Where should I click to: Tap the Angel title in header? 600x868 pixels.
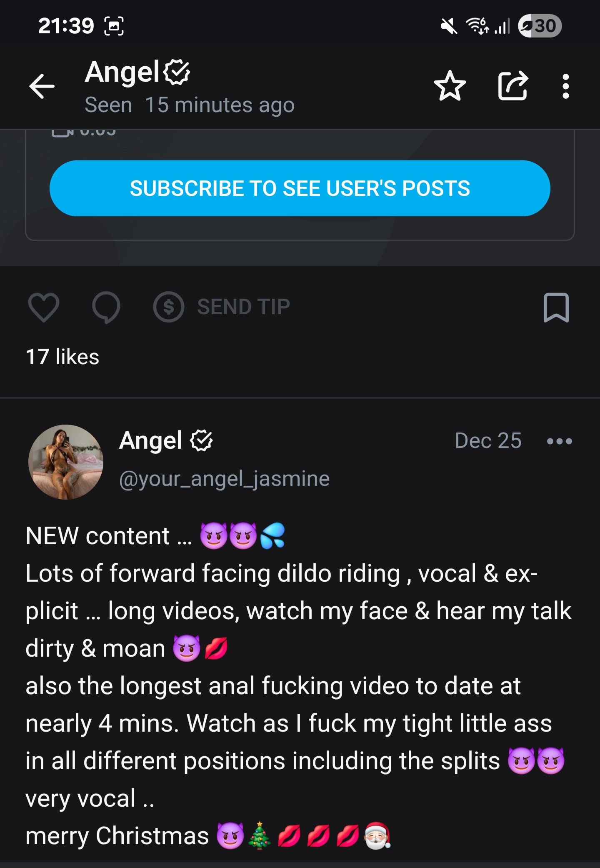[122, 72]
